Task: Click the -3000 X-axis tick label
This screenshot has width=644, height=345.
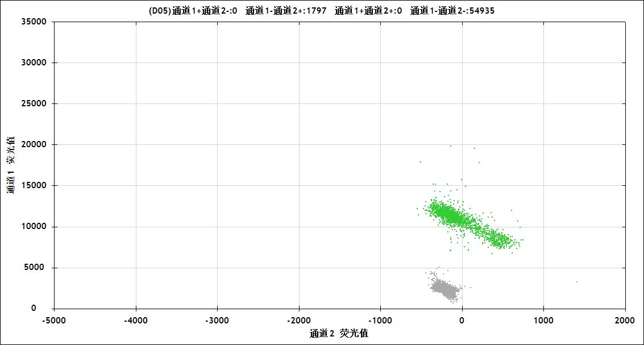Action: (217, 321)
